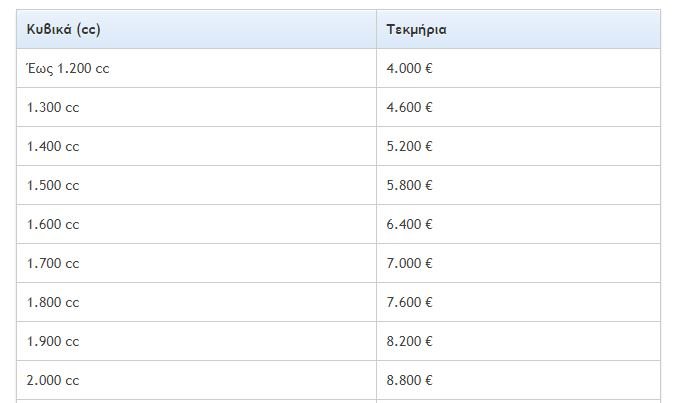Screen dimensions: 688x403
Task: Click the Τεκμήρια column header
Action: (x=518, y=29)
